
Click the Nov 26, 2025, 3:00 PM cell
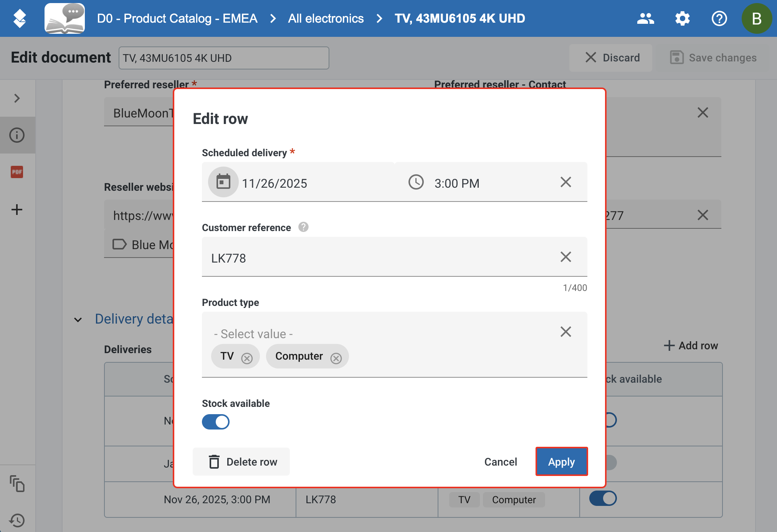pyautogui.click(x=217, y=499)
